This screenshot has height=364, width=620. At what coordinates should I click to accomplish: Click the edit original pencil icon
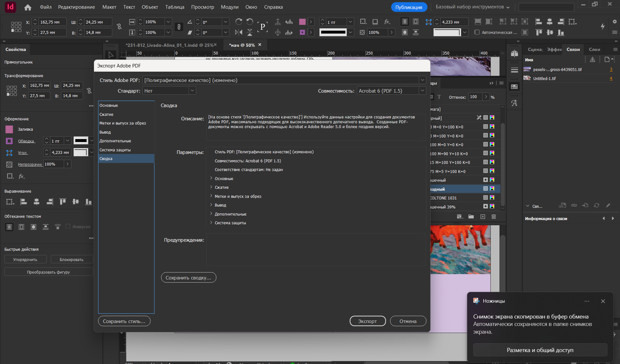608,206
